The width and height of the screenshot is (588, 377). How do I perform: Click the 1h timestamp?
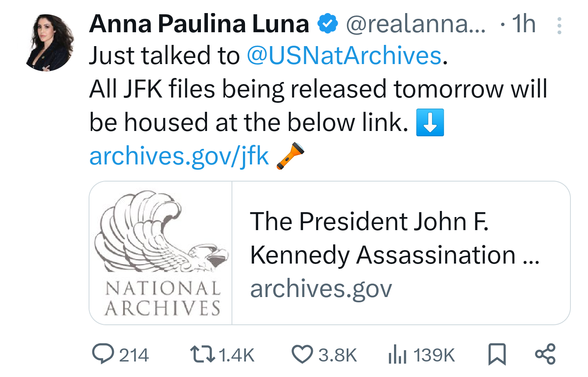523,24
